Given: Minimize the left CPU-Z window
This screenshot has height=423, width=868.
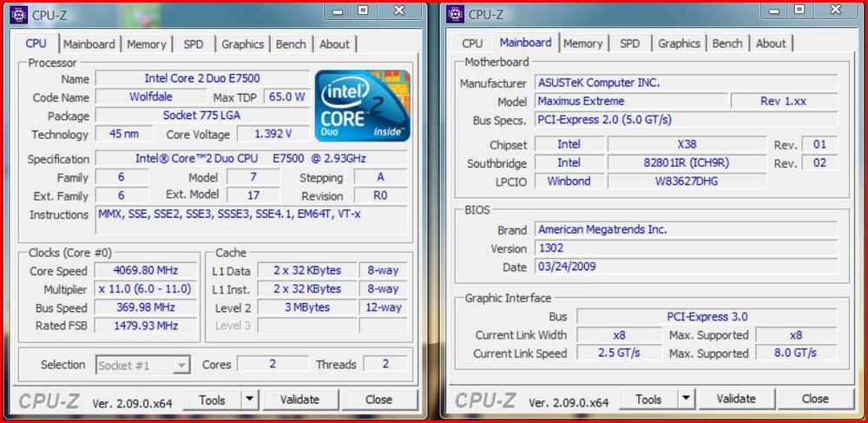Looking at the screenshot, I should 339,11.
